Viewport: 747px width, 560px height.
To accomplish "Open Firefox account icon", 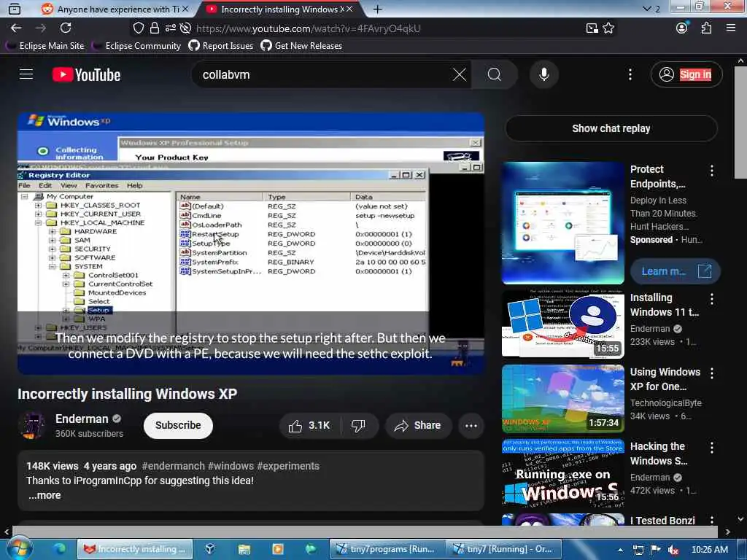I will coord(682,28).
